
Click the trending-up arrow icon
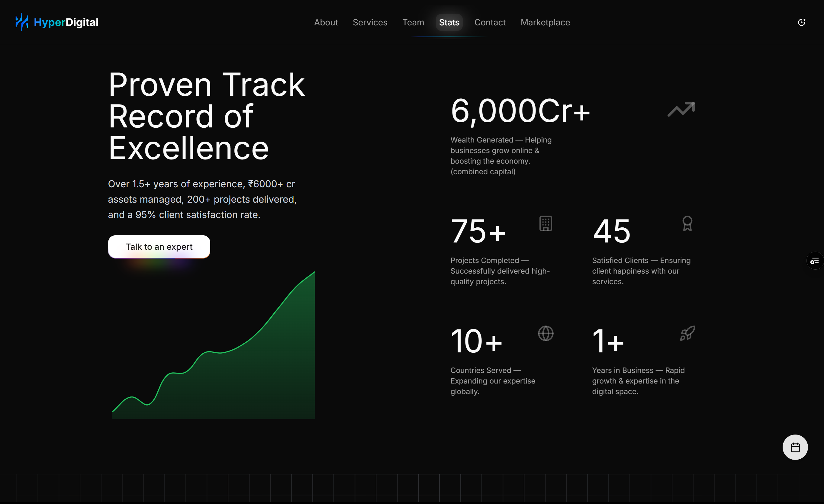coord(681,109)
